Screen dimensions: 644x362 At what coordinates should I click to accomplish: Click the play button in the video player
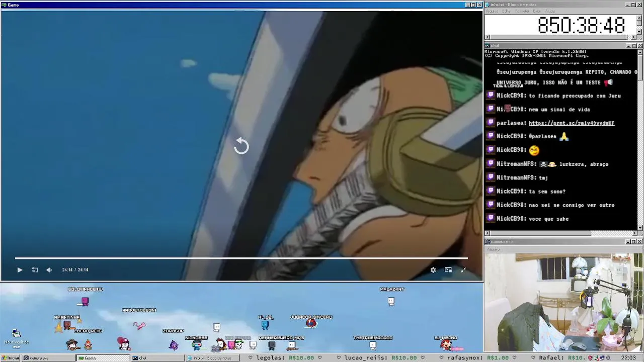pos(20,270)
